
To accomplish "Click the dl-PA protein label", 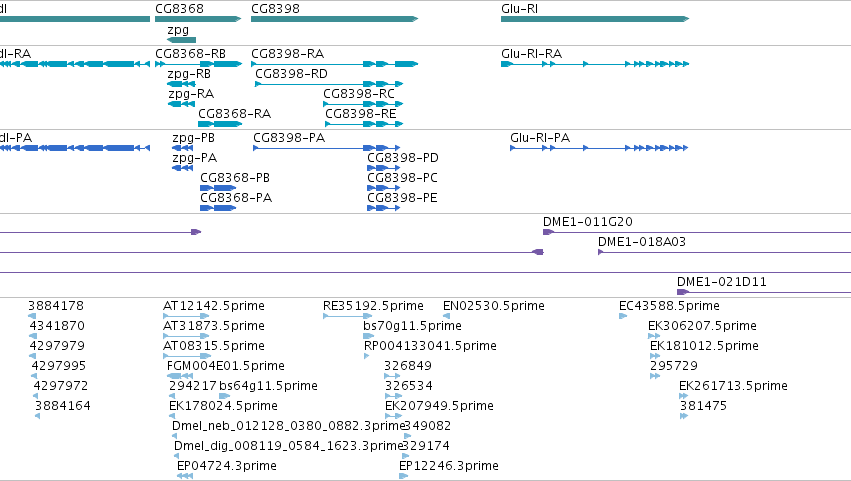I will click(16, 138).
